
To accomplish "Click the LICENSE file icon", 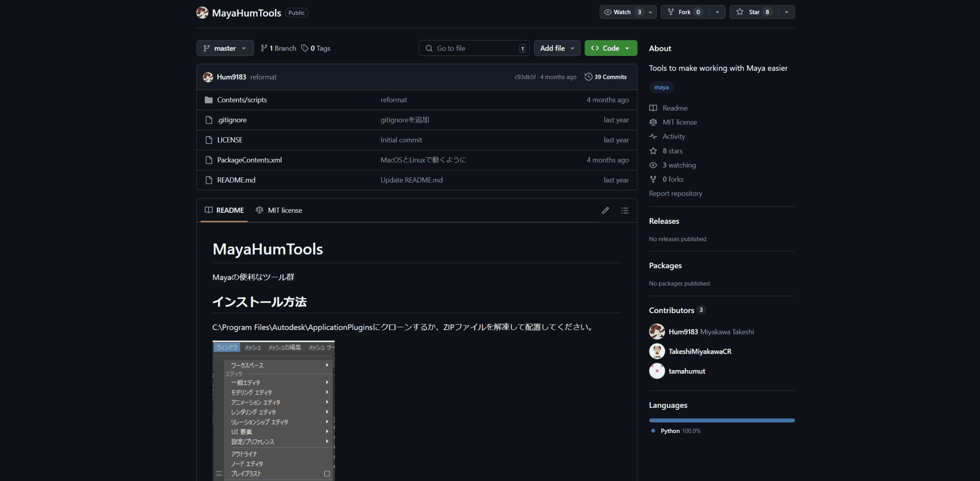I will point(209,140).
